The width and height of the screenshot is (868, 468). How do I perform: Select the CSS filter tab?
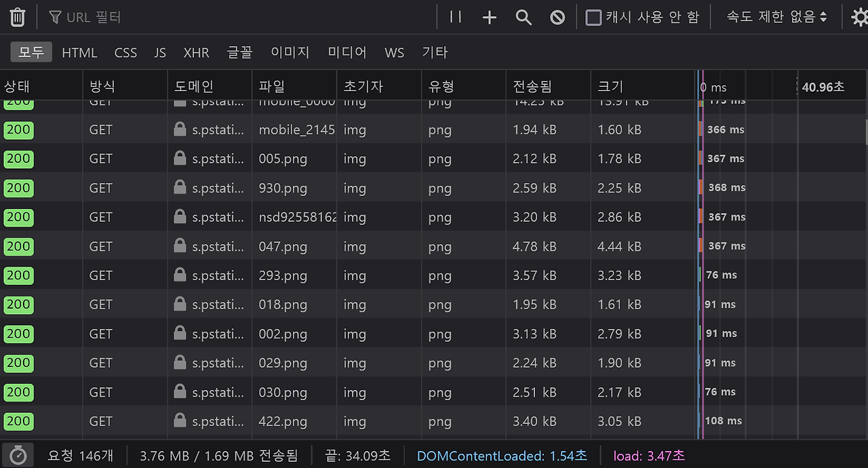pyautogui.click(x=125, y=52)
